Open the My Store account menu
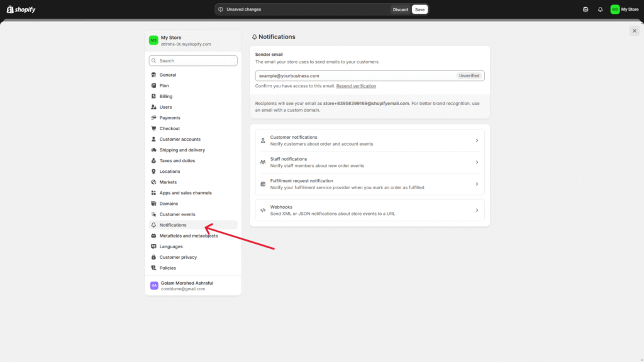The image size is (644, 362). pyautogui.click(x=624, y=9)
